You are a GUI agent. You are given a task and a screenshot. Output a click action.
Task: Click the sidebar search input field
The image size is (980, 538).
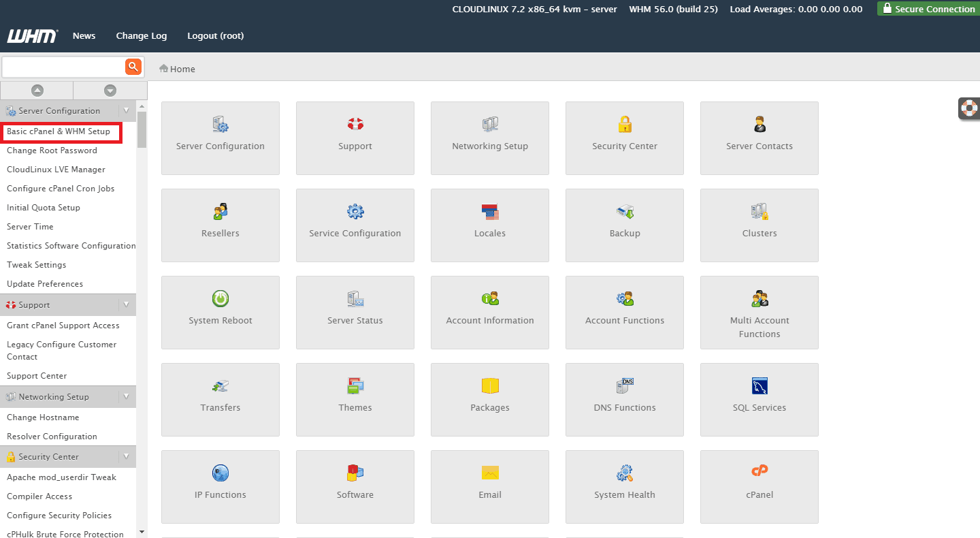click(x=63, y=67)
